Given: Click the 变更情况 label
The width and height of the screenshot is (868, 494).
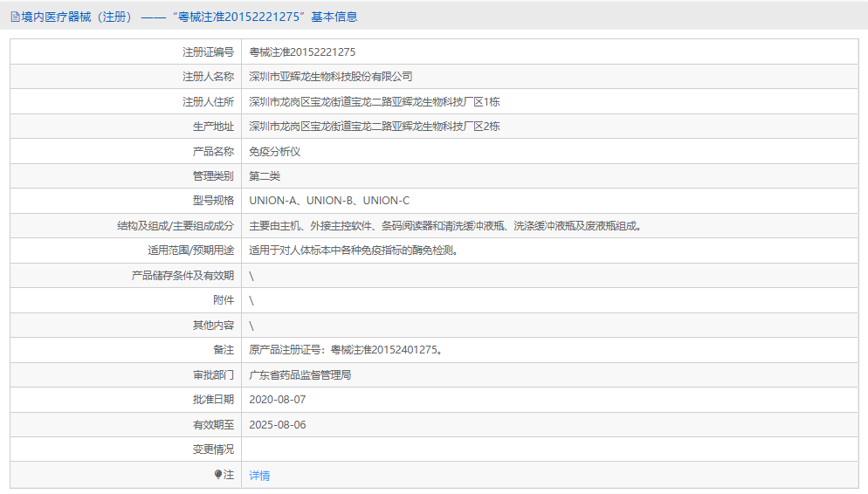Looking at the screenshot, I should click(x=213, y=449).
